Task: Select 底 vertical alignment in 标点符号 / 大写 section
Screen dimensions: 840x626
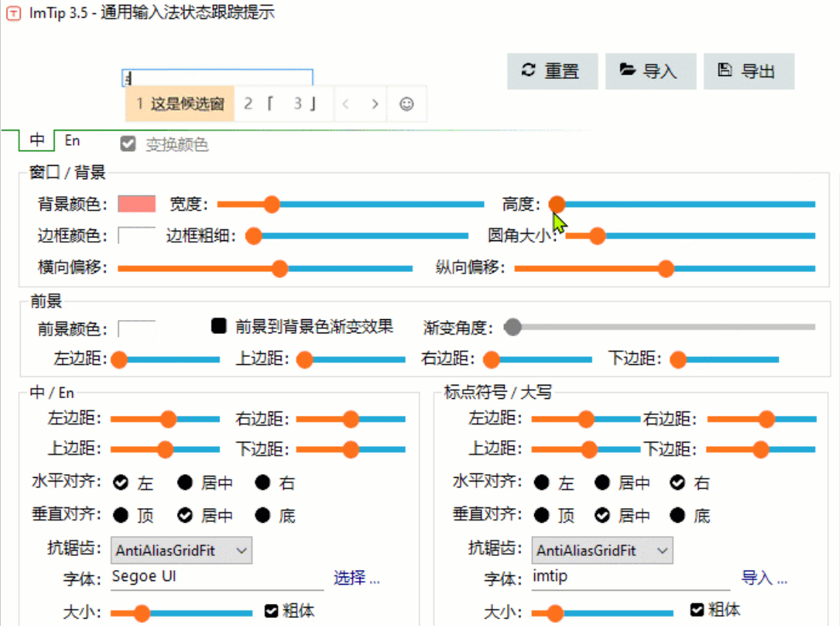Action: (677, 515)
